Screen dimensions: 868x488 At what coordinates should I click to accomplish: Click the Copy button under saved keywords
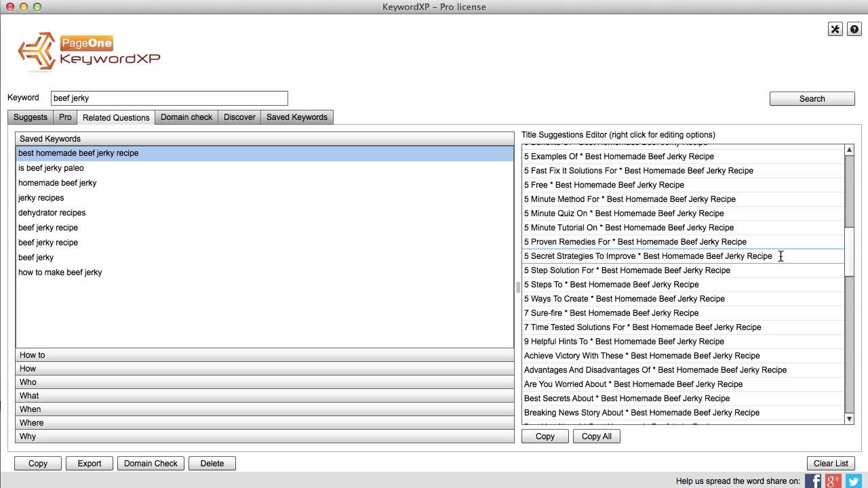pyautogui.click(x=38, y=464)
